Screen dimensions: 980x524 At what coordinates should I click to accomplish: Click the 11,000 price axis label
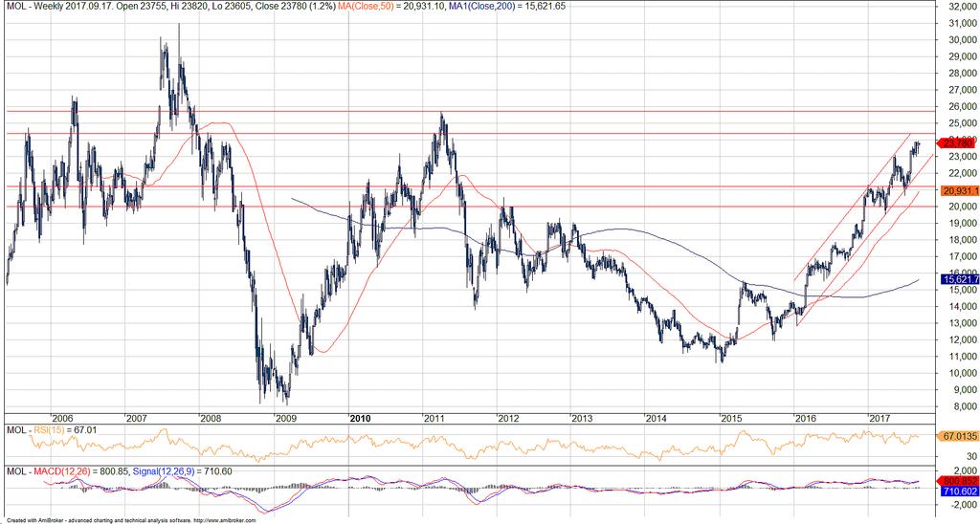[961, 357]
